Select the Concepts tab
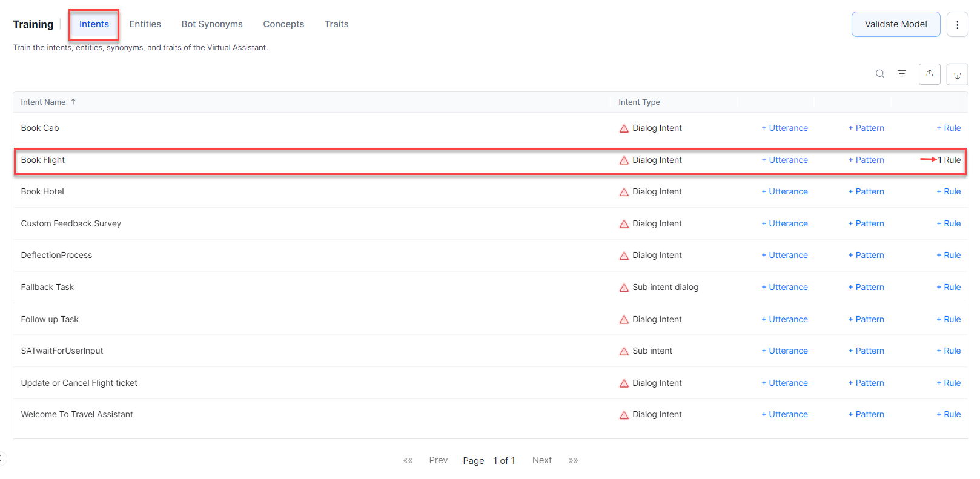This screenshot has height=479, width=980. (x=283, y=24)
